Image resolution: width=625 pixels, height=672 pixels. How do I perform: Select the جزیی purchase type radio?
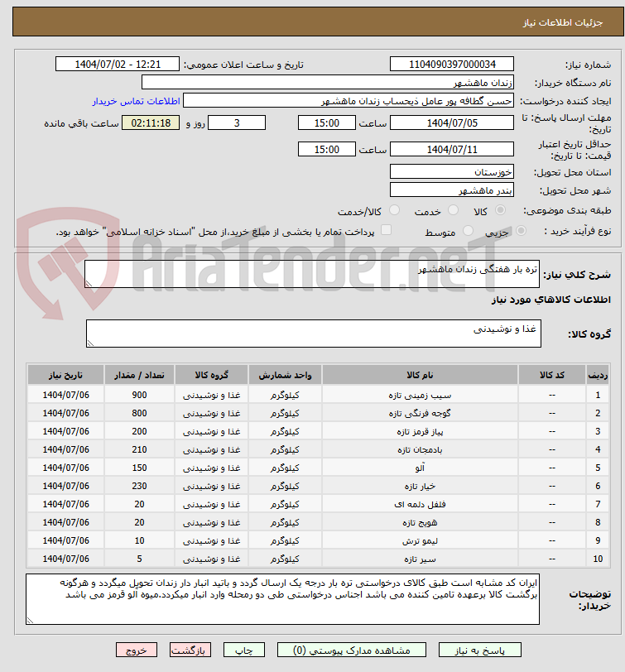coord(521,231)
